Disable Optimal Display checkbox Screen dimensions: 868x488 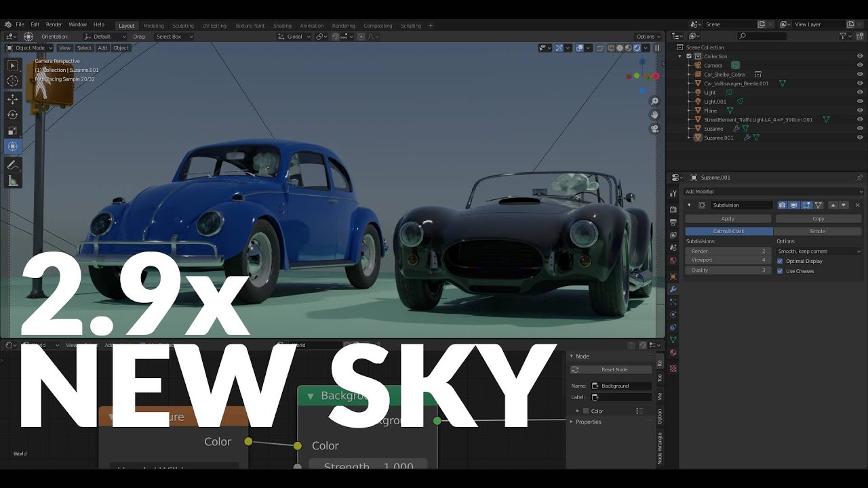coord(780,261)
